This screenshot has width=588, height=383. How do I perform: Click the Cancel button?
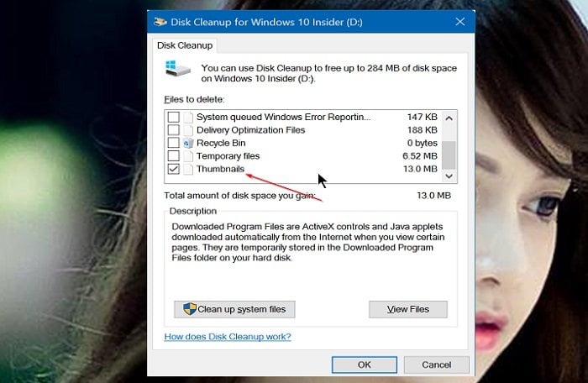[x=437, y=365]
